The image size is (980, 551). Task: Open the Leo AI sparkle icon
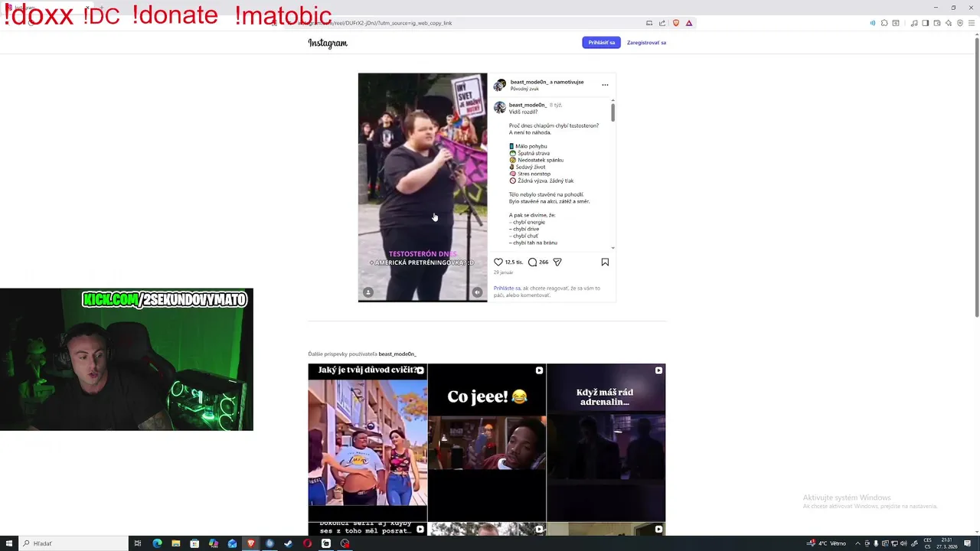tap(949, 23)
